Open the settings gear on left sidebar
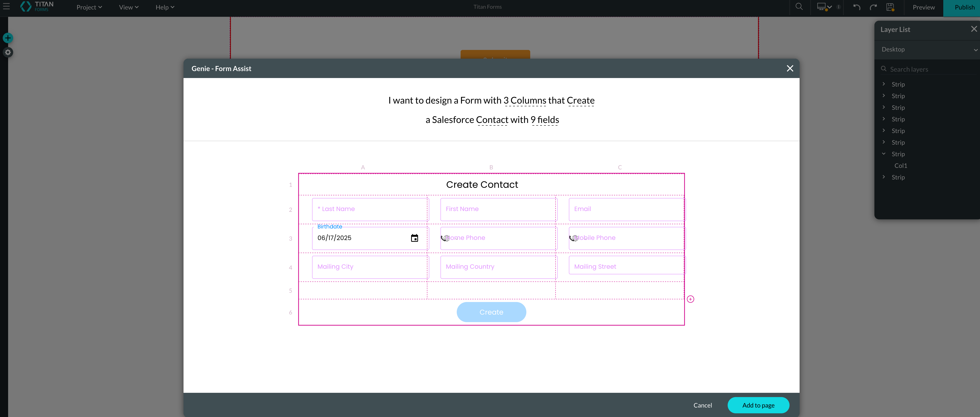Screen dimensions: 980x417 (x=8, y=52)
